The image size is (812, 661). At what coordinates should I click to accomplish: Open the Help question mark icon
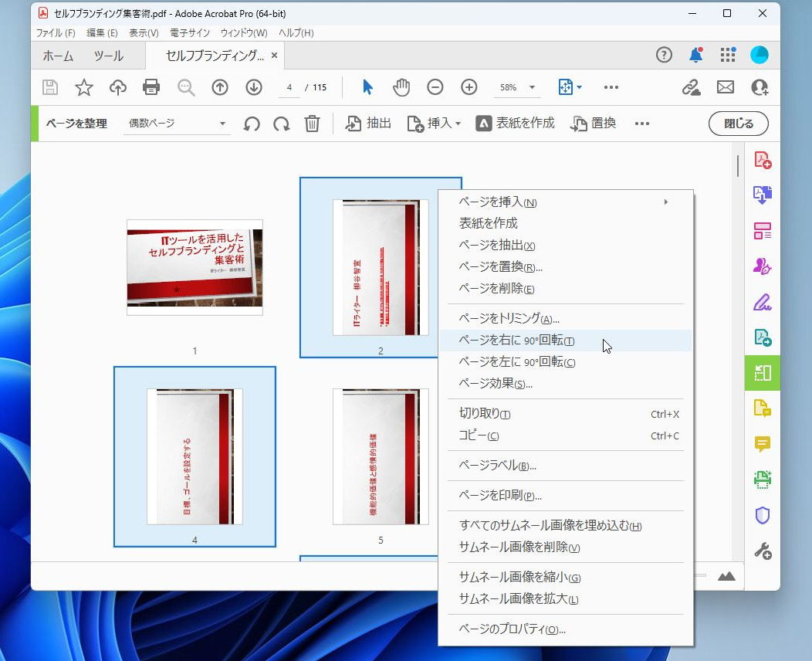(664, 55)
